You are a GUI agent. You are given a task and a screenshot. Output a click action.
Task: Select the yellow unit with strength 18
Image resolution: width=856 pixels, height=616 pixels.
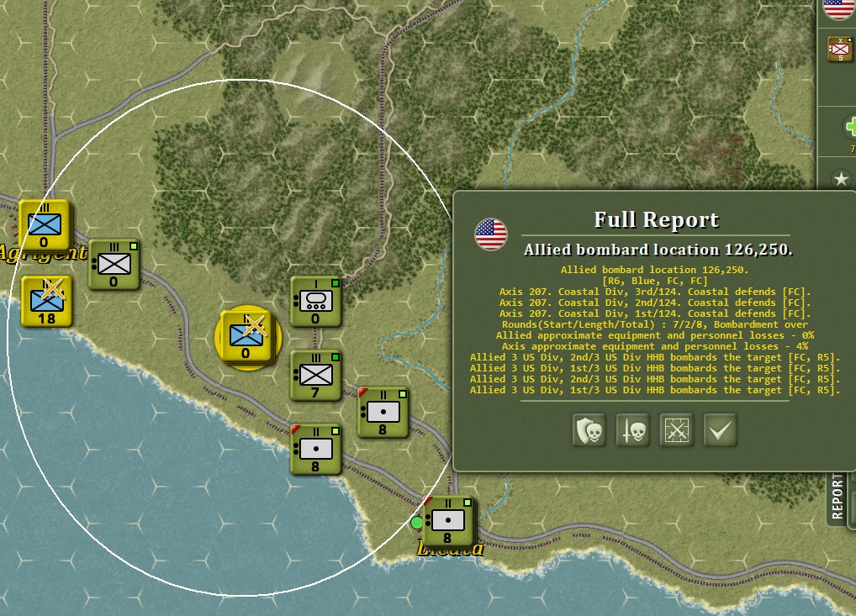pos(47,301)
